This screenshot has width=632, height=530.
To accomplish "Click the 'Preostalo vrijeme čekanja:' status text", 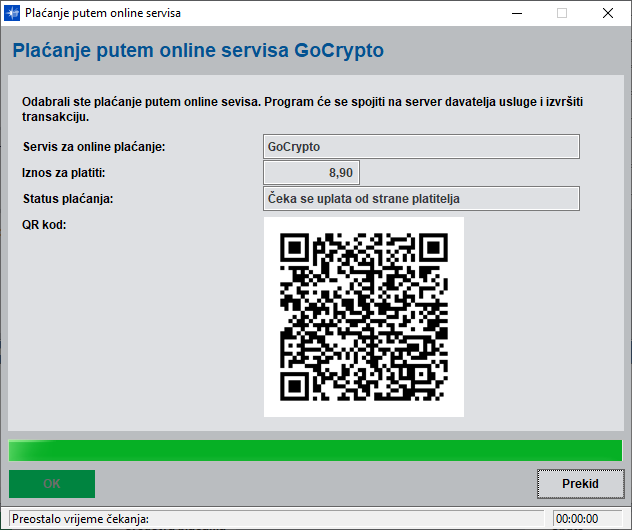I will [81, 519].
